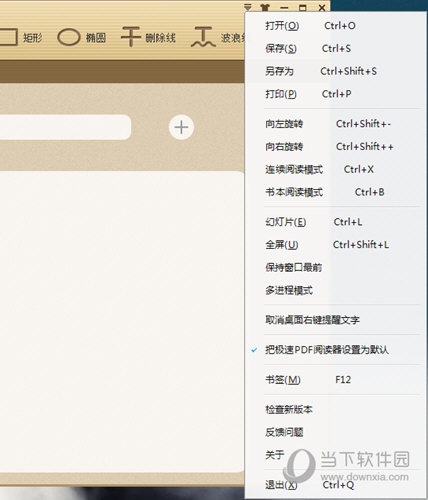Select 向右旋转 rotate right entry
The height and width of the screenshot is (500, 428).
click(337, 147)
